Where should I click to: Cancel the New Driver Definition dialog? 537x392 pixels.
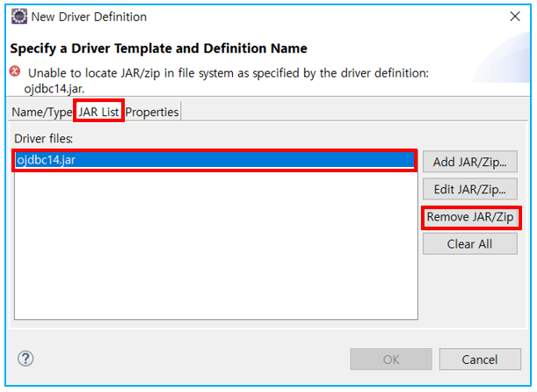coord(480,359)
